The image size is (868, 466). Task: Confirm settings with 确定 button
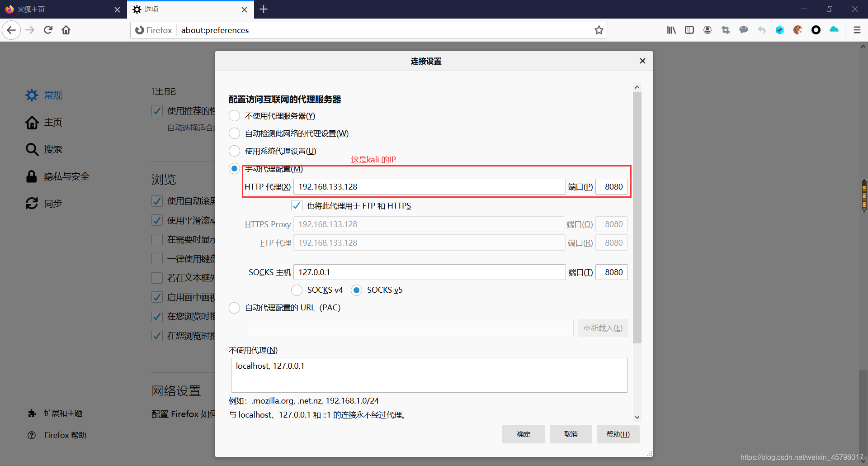524,434
